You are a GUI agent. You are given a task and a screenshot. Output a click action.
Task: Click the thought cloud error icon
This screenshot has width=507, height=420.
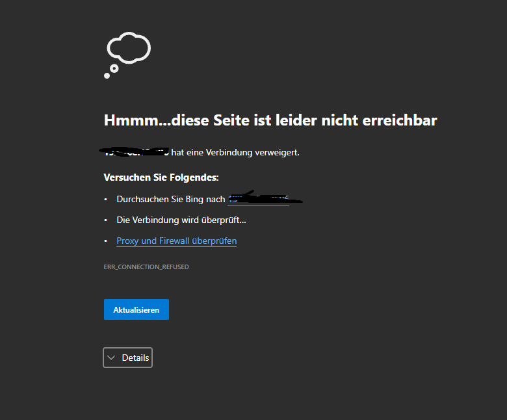(127, 55)
